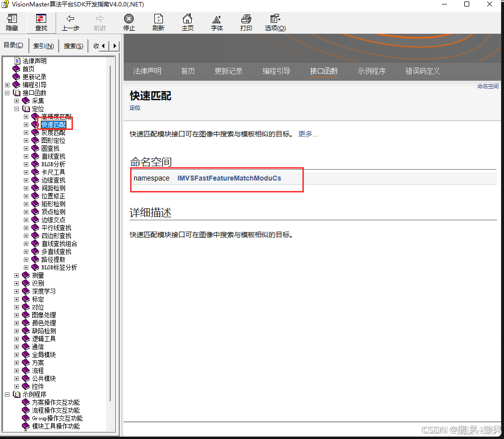Expand the 高精度匹配 node
Screen dimensions: 504x439
tap(26, 116)
